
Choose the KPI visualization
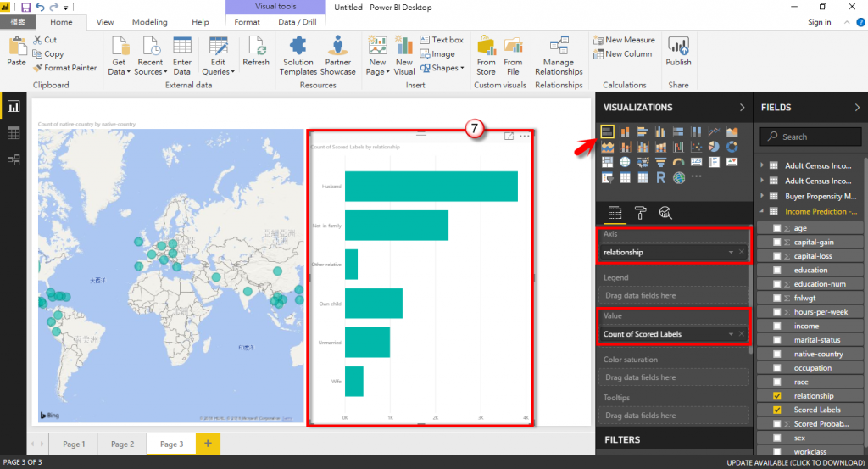point(732,162)
